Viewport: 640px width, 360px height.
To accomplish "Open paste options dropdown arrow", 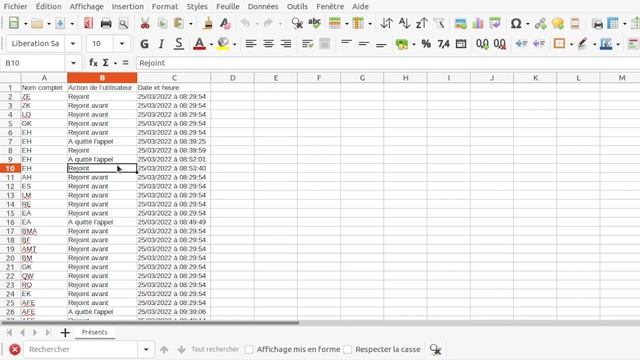I will (190, 24).
